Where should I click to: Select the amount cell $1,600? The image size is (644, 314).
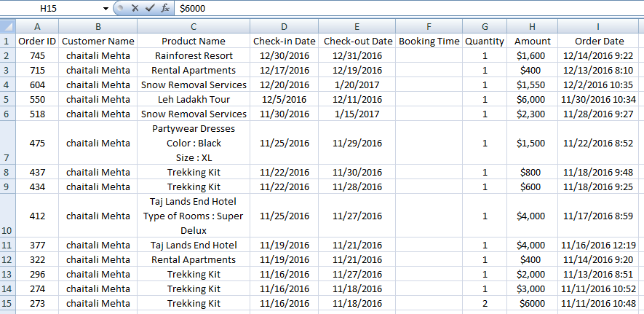click(x=532, y=55)
